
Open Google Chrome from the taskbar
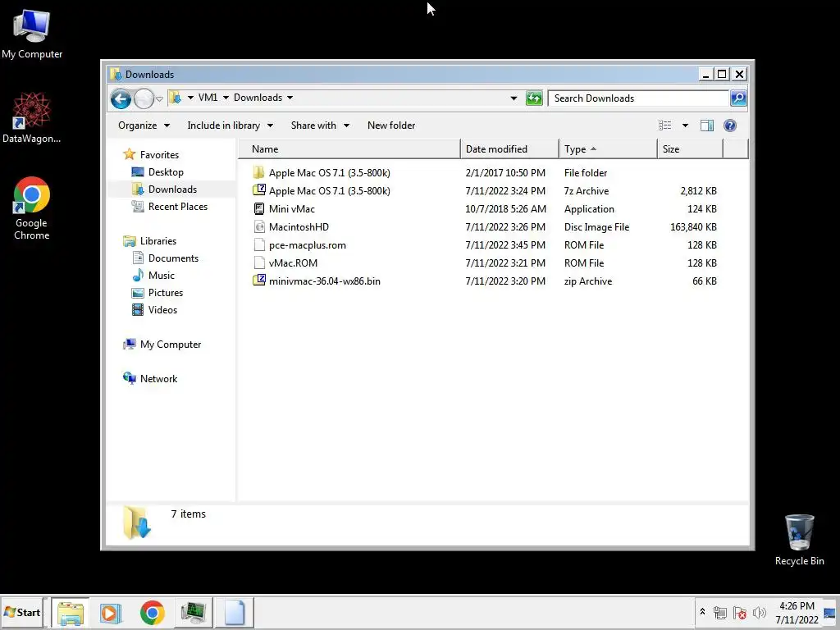[x=153, y=612]
